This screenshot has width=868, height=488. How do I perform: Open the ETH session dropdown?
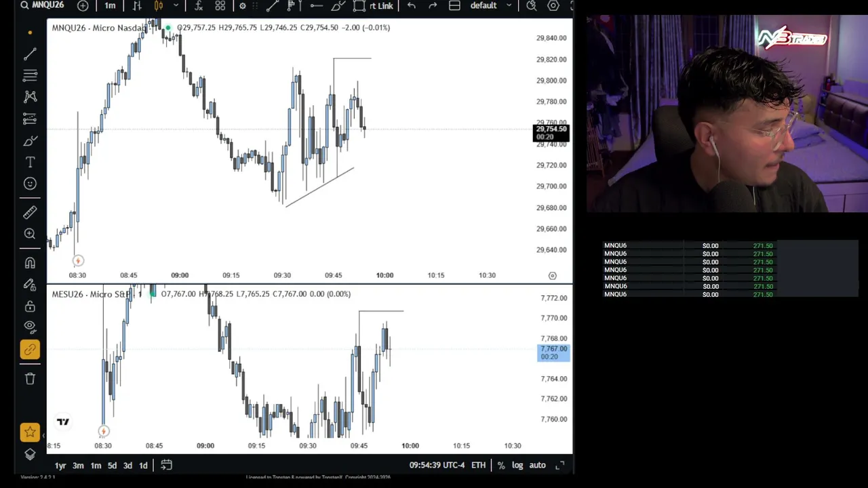pos(478,465)
